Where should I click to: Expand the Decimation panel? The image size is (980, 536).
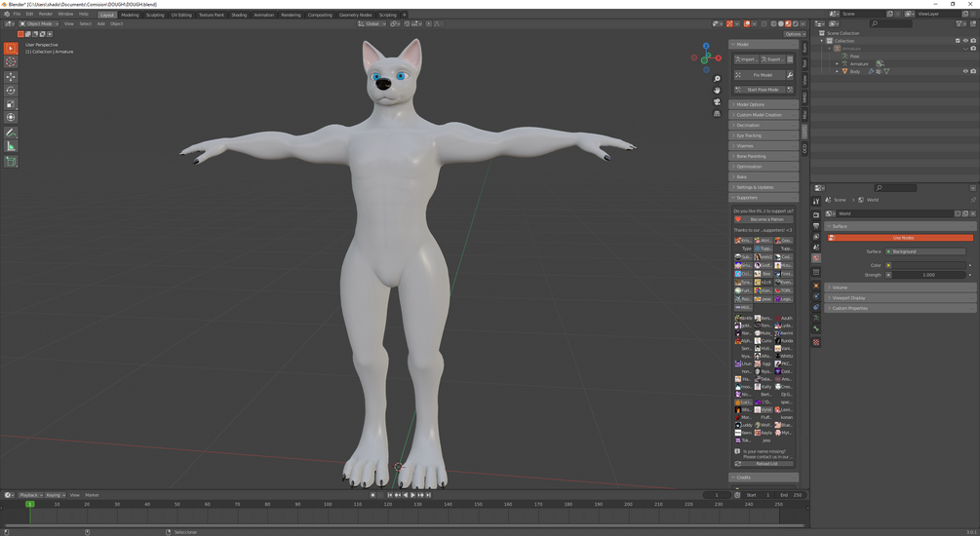point(764,125)
